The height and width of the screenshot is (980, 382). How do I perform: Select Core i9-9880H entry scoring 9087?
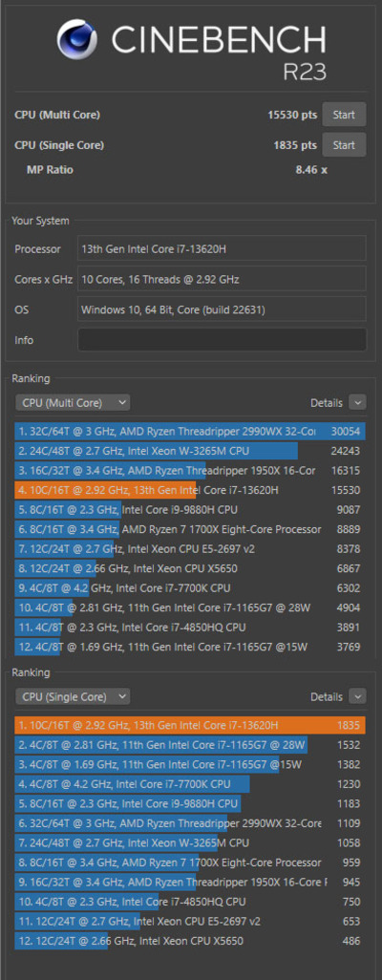tap(190, 510)
